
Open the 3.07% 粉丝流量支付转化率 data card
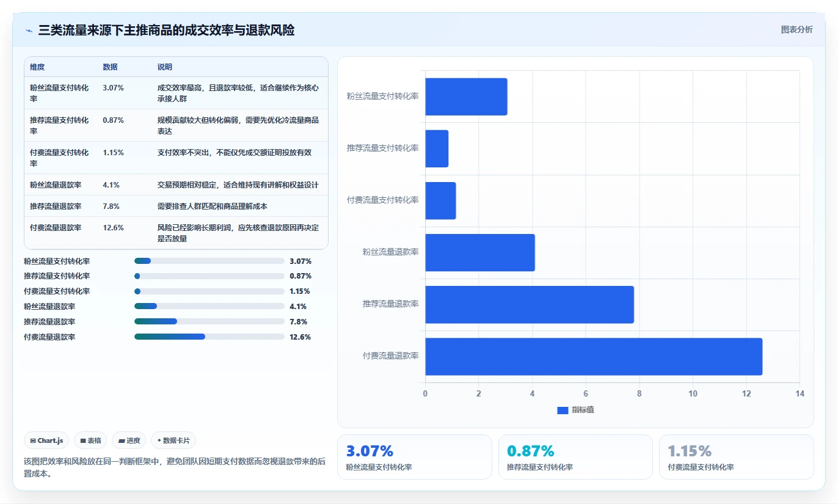[414, 457]
